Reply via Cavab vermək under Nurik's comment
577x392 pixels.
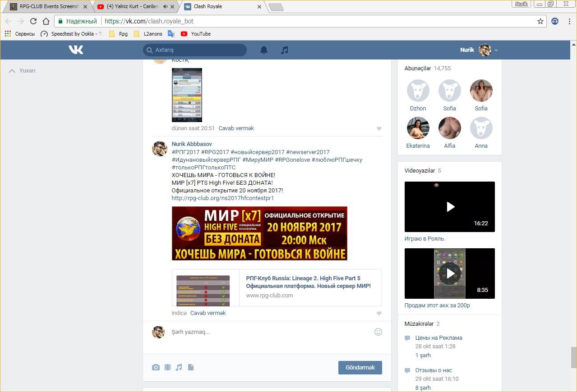tap(208, 313)
